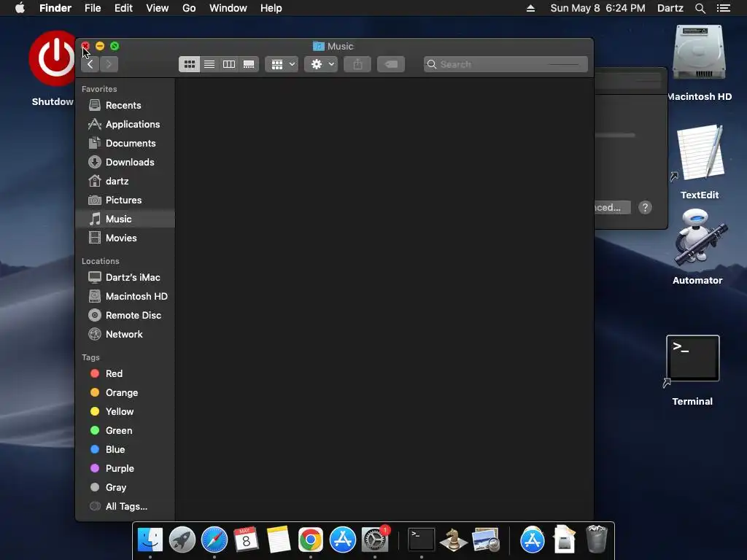Open the Apple menu
The height and width of the screenshot is (560, 747).
point(20,8)
